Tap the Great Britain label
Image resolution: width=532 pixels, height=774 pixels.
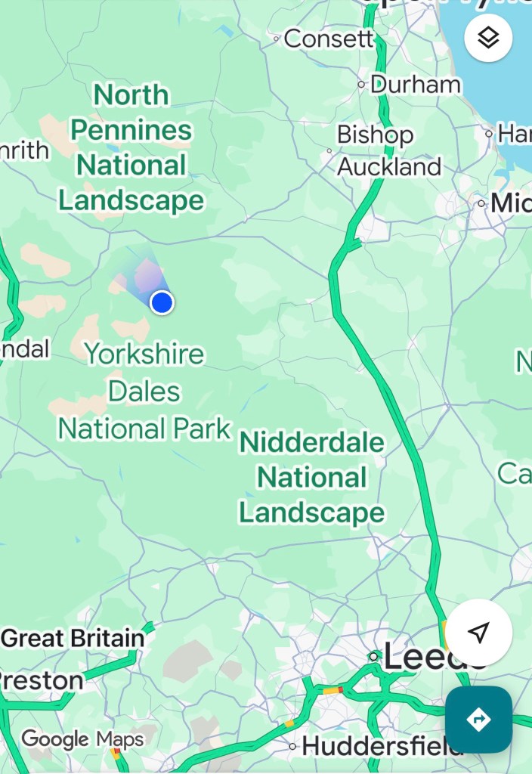[x=73, y=638]
